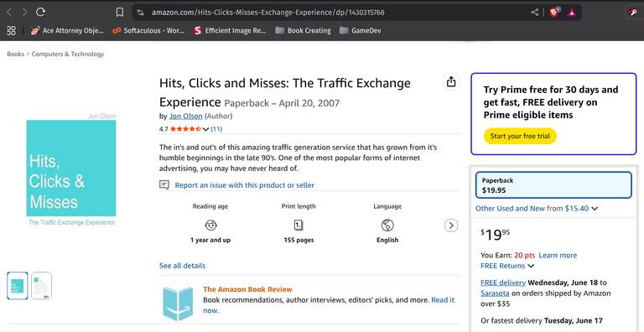Open the red extension icon at far right

(632, 13)
